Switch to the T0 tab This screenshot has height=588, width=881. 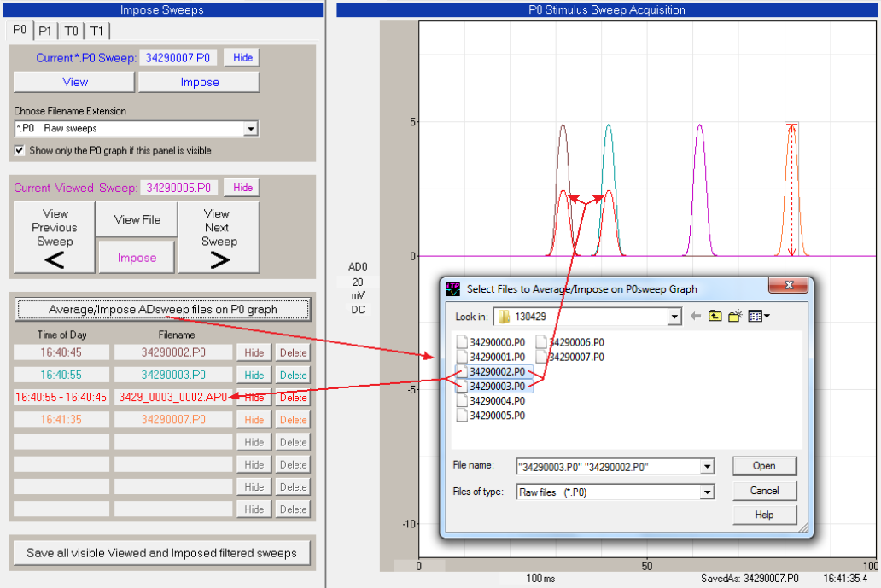coord(71,31)
